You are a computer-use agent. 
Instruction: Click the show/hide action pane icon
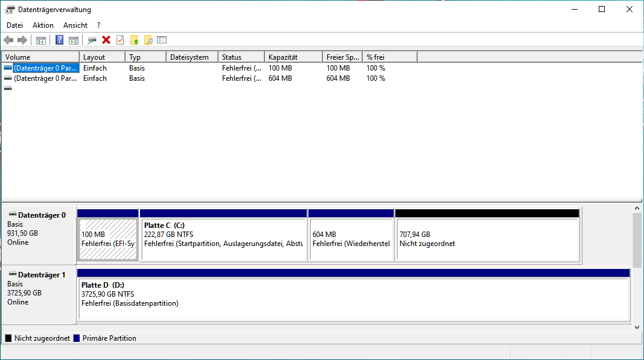pos(73,40)
